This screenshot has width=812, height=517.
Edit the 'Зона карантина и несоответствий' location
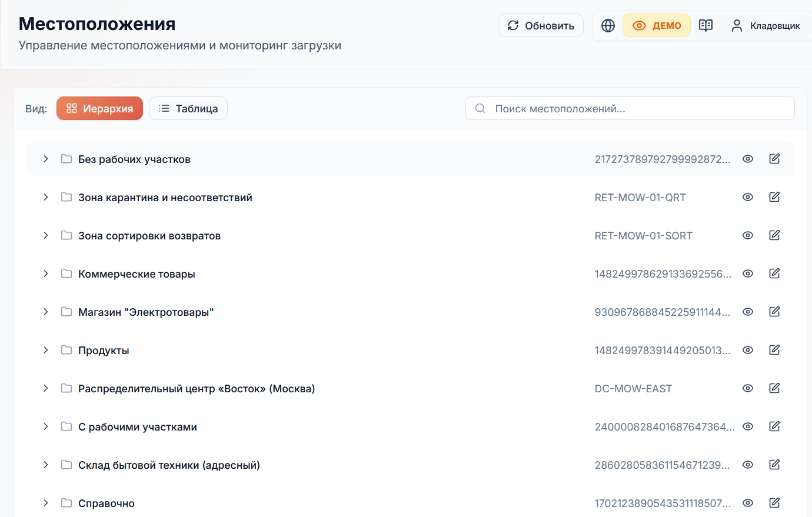774,197
